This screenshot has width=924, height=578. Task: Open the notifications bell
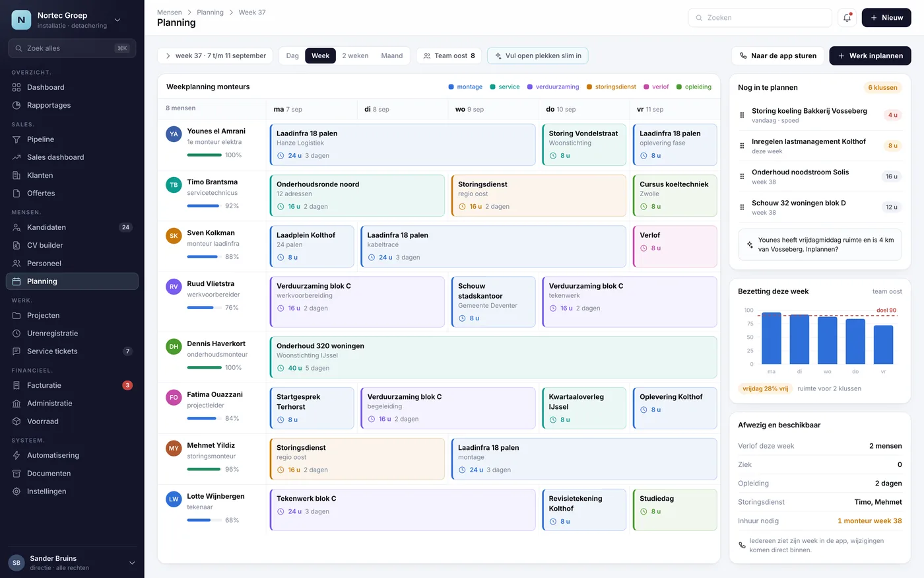point(847,18)
